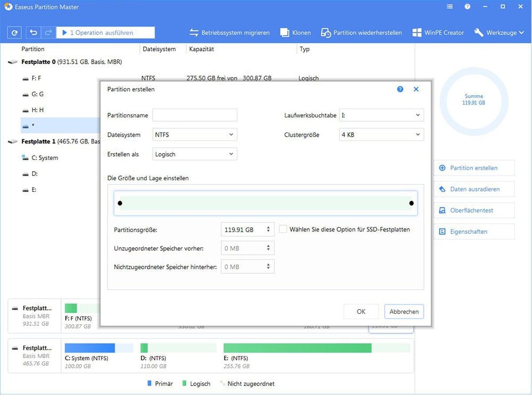Click the green partition size bar

[265, 203]
